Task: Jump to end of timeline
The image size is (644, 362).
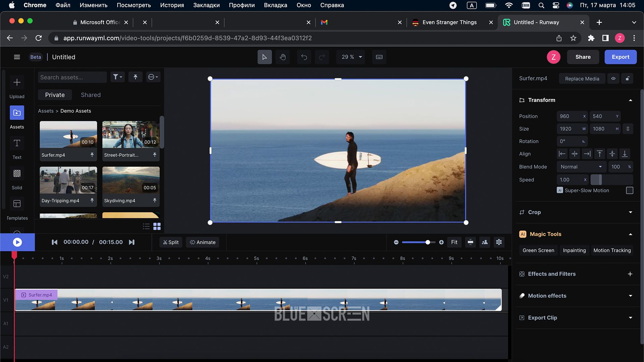Action: pos(132,242)
